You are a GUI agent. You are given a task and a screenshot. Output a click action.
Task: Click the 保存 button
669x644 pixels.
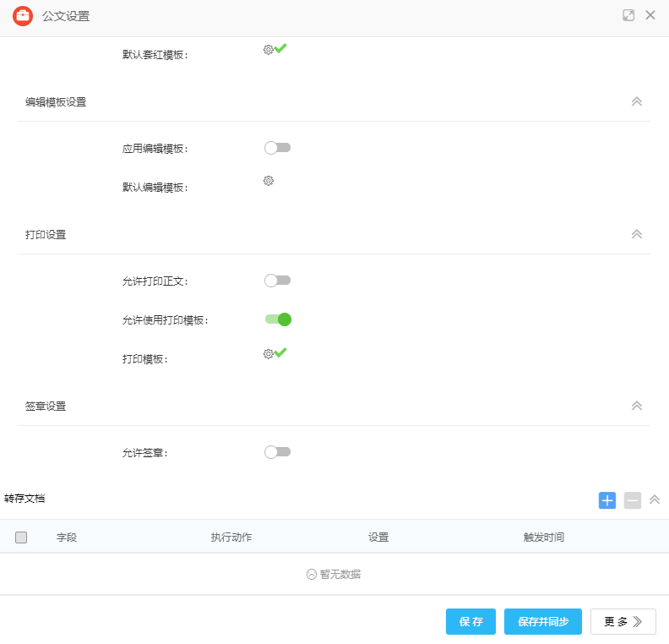[470, 622]
